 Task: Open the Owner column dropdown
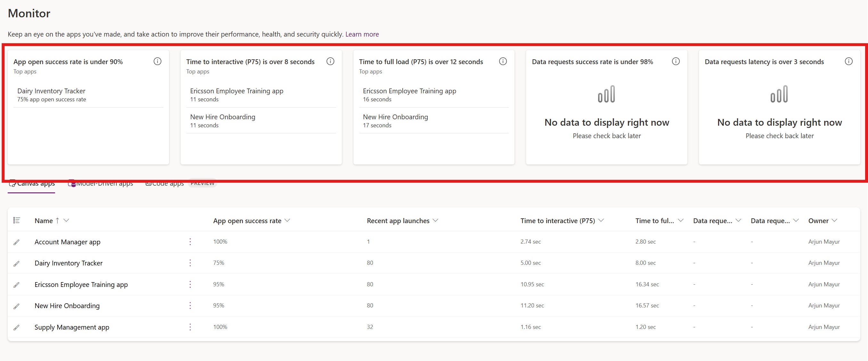click(835, 220)
